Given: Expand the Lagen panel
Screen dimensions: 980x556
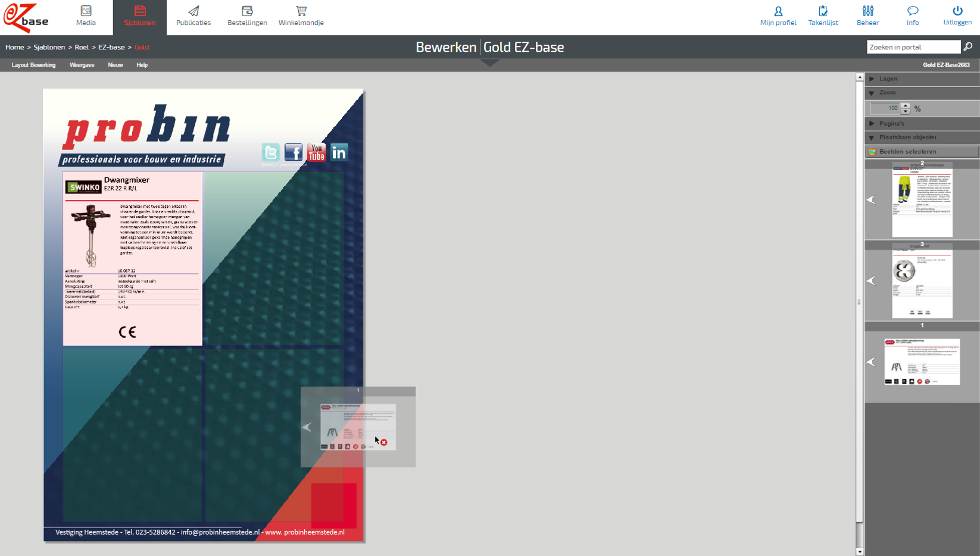Looking at the screenshot, I should pyautogui.click(x=922, y=79).
